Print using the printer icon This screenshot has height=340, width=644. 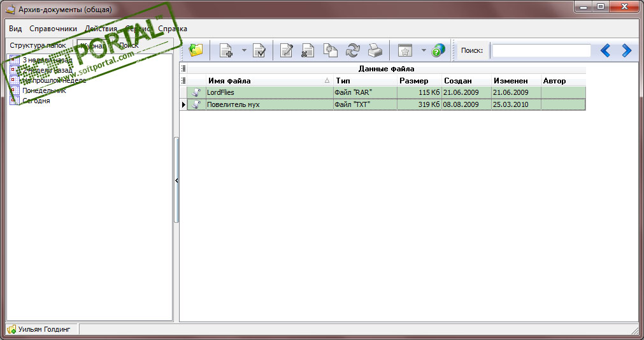click(375, 50)
